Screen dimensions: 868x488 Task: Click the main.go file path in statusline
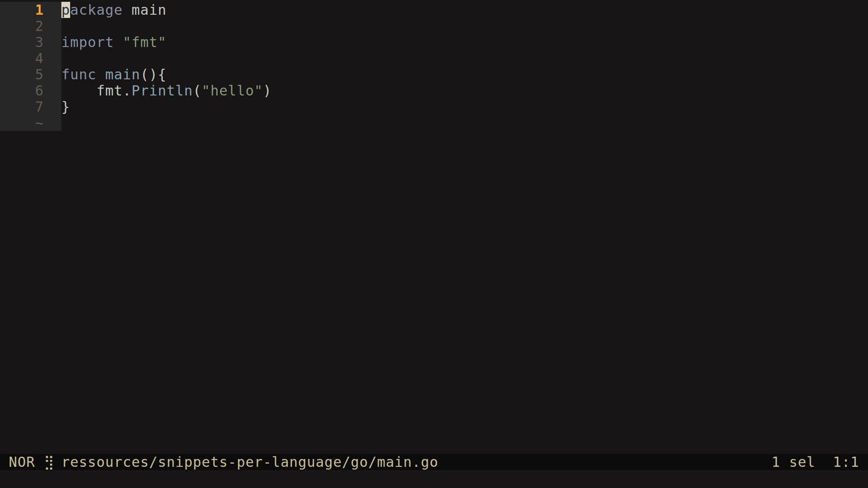coord(250,462)
